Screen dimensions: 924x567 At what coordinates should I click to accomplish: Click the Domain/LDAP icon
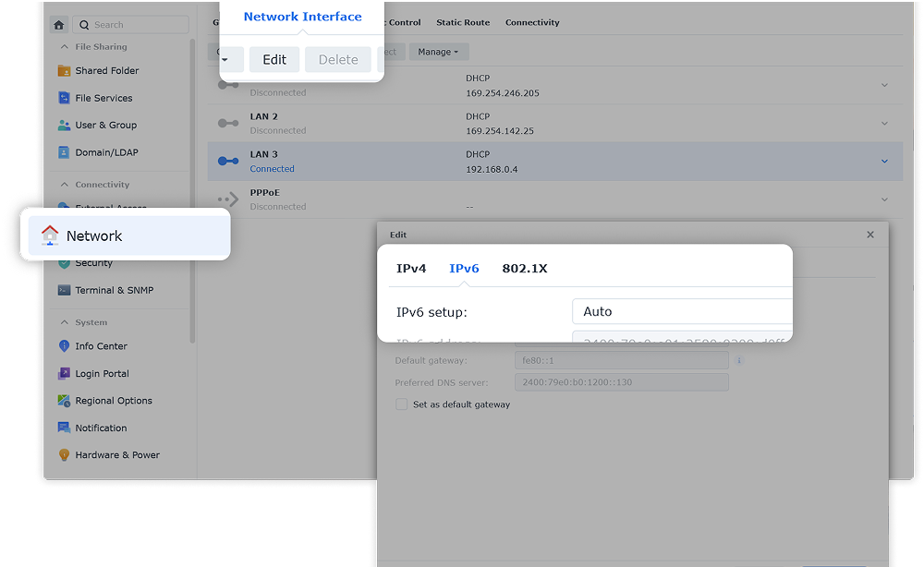pyautogui.click(x=64, y=152)
